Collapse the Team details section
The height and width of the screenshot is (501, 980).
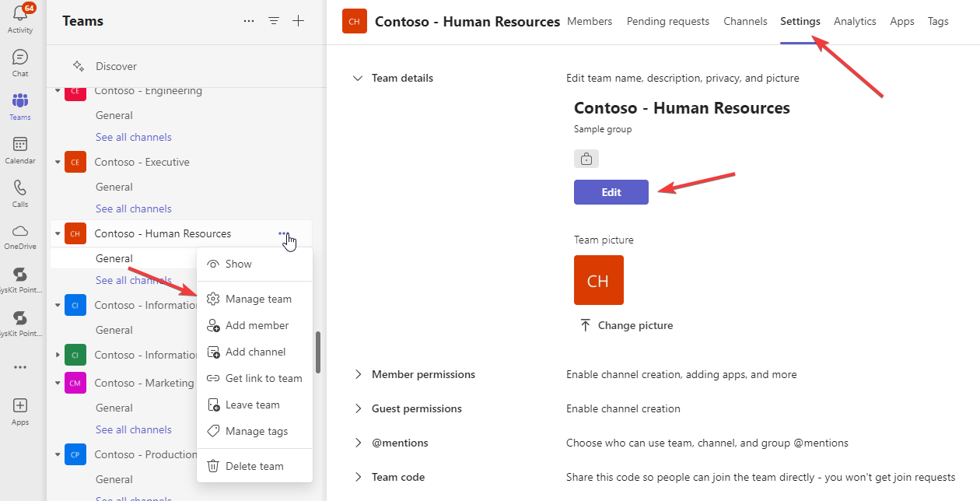[x=358, y=78]
